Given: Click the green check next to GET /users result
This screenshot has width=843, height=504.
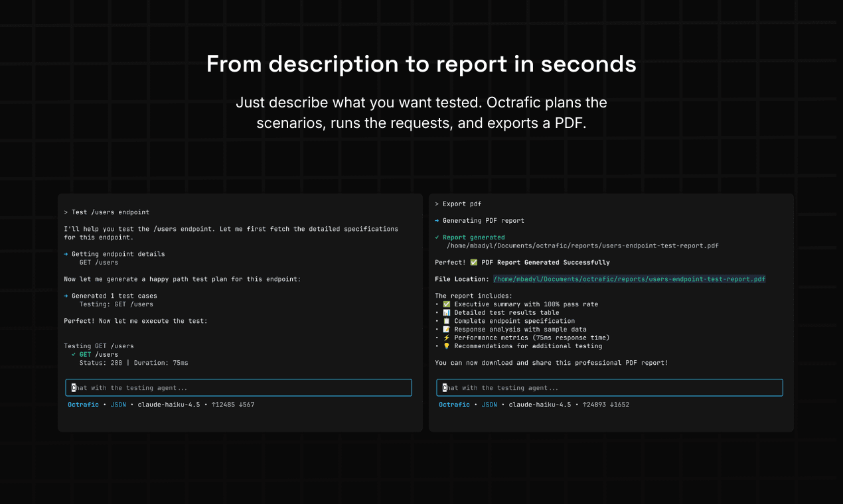Looking at the screenshot, I should click(73, 354).
